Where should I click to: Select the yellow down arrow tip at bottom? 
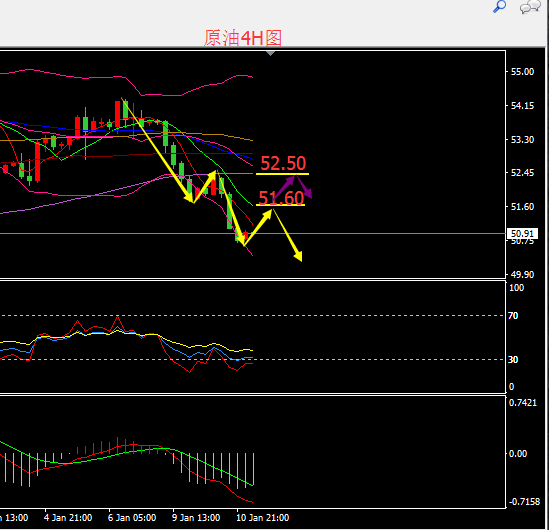point(298,256)
